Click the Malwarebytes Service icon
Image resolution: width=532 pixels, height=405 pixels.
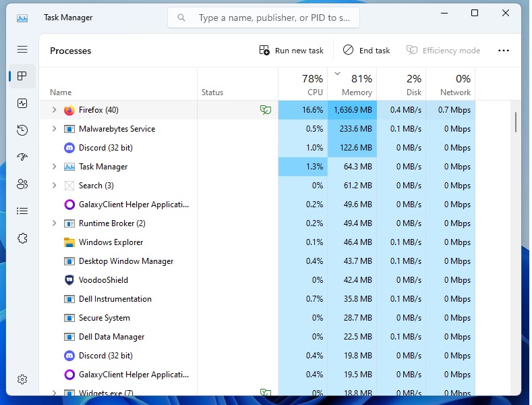(69, 129)
